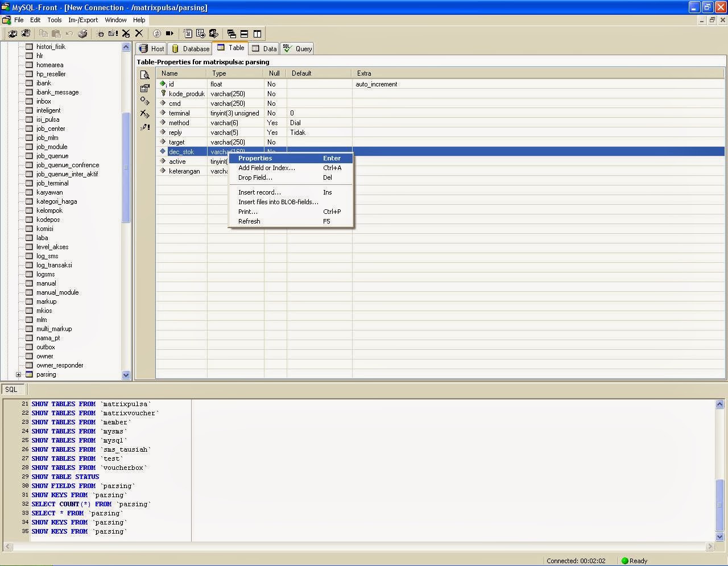Click the Paste toolbar icon
Viewport: 728px width, 566px height.
56,34
